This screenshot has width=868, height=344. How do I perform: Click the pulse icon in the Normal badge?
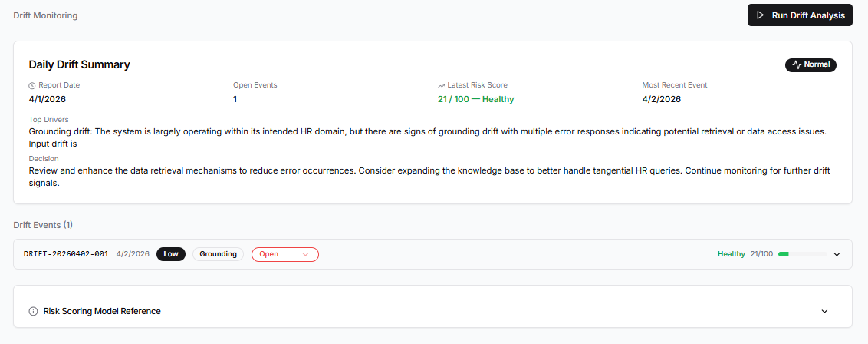[797, 65]
